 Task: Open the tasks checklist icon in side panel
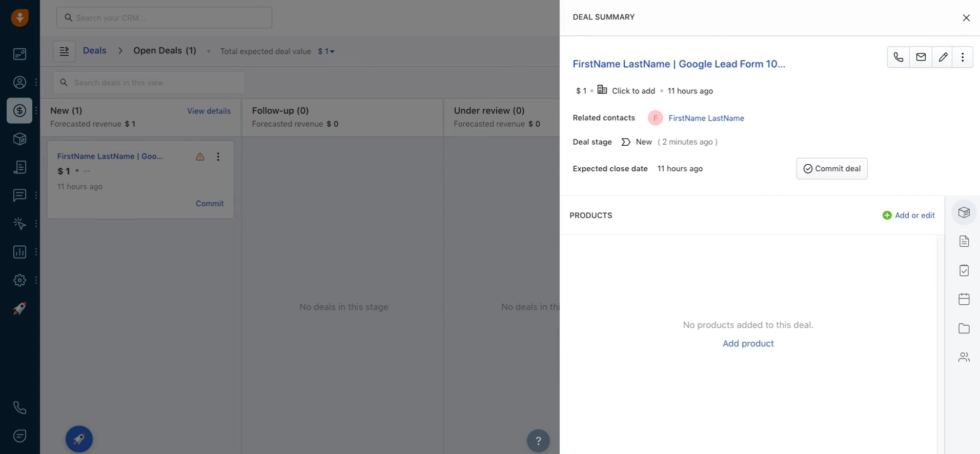pos(964,270)
